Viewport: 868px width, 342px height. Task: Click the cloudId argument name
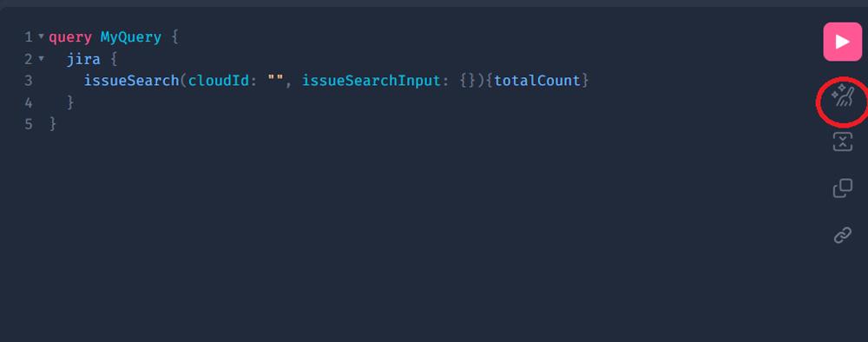pyautogui.click(x=218, y=81)
